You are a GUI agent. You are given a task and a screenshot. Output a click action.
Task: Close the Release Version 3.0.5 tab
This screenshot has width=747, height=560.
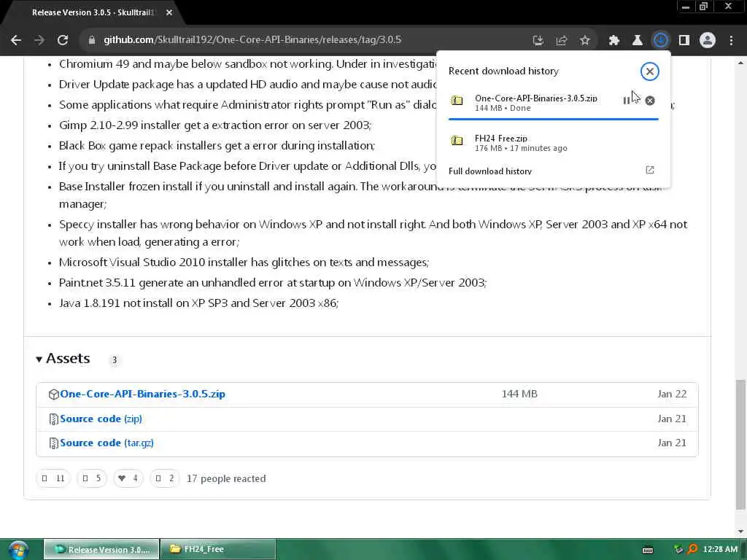tap(169, 13)
